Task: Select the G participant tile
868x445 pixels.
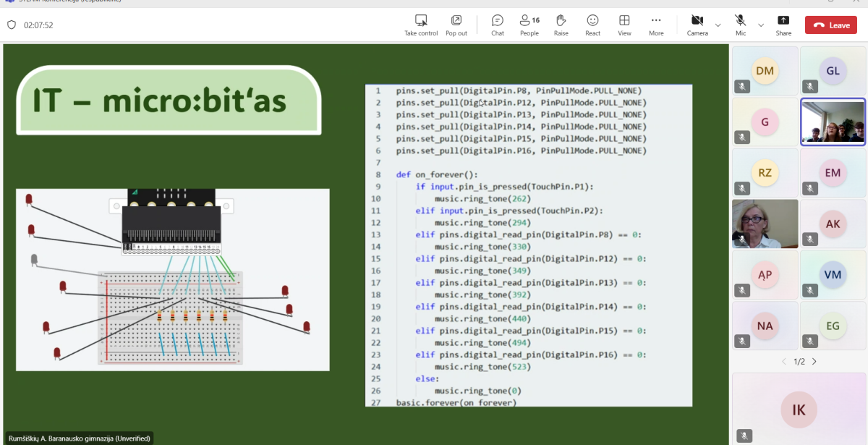Action: click(765, 122)
